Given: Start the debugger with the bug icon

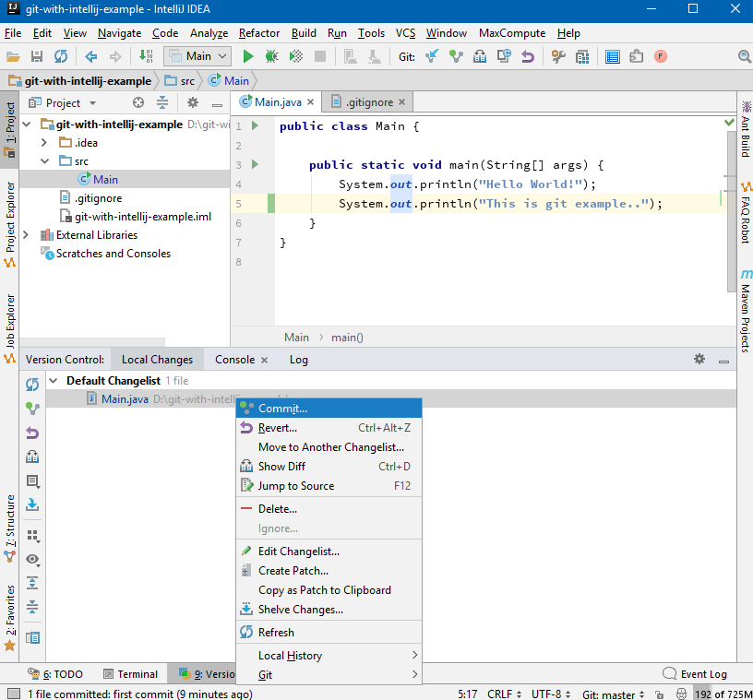Looking at the screenshot, I should 270,56.
